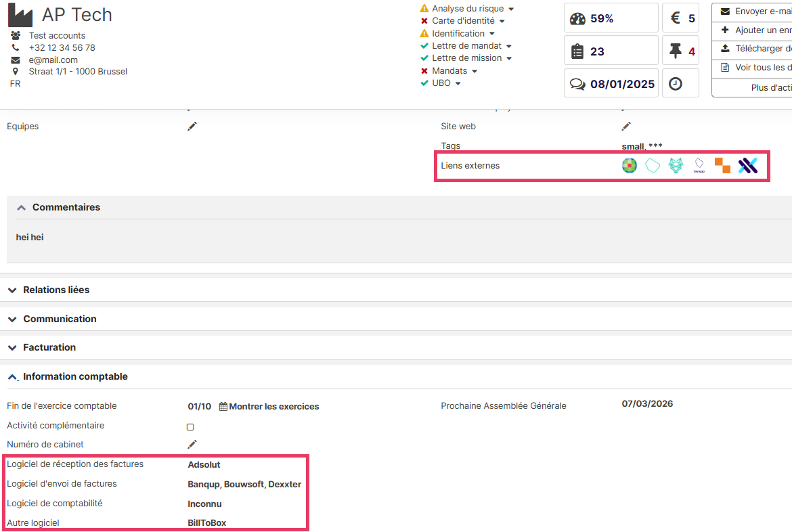Screen dimensions: 792x532
Task: Click the calendar icon beside Montrer les exercices
Action: click(223, 406)
